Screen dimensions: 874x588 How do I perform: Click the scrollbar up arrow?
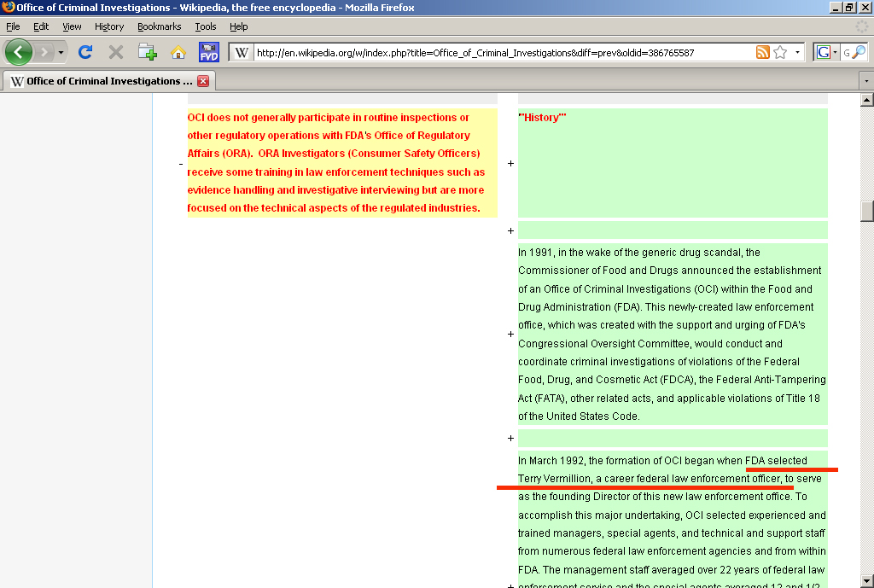867,101
